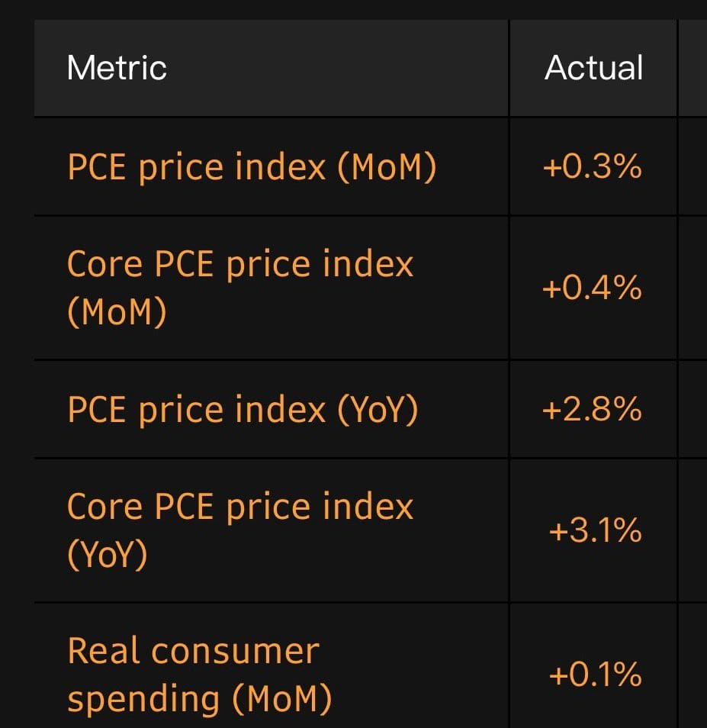Select the cut-off cell right of +3.1%
This screenshot has height=728, width=707.
693,530
